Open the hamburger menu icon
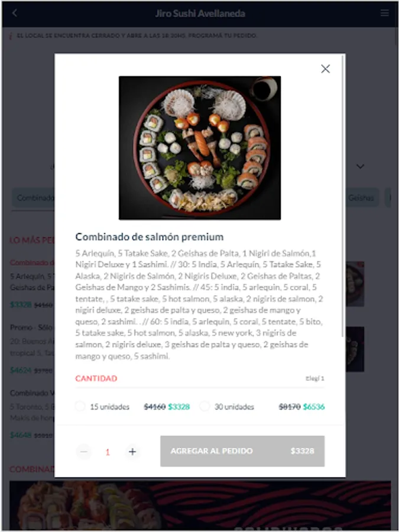The height and width of the screenshot is (532, 399). (x=384, y=13)
